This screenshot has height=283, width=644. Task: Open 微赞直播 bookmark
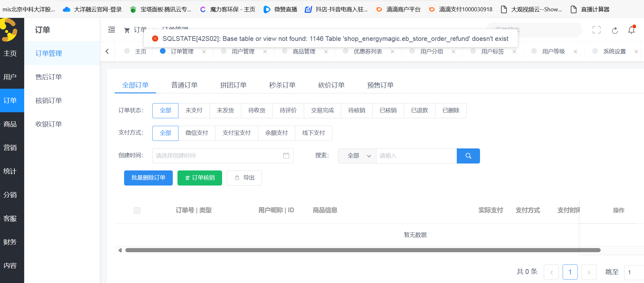coord(281,9)
